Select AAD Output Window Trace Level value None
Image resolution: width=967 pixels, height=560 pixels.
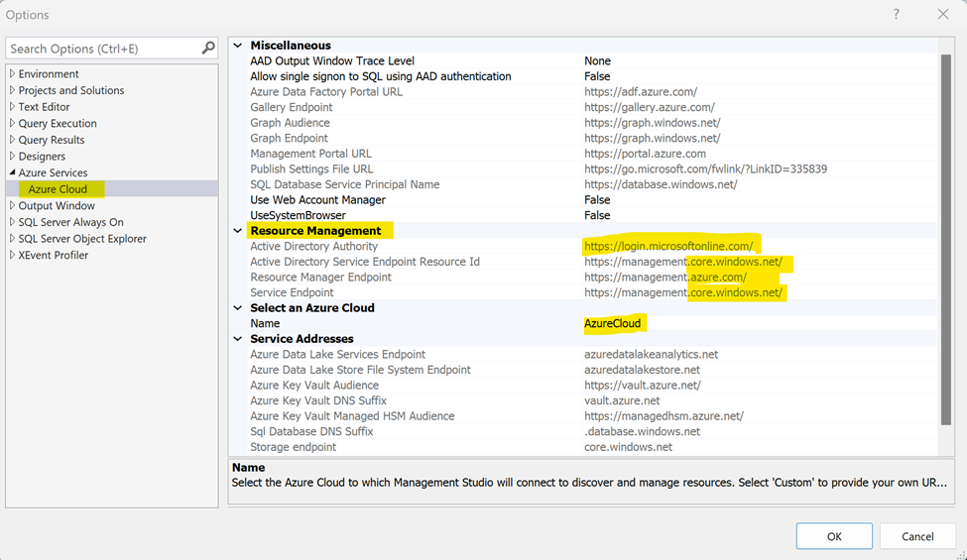(x=597, y=61)
